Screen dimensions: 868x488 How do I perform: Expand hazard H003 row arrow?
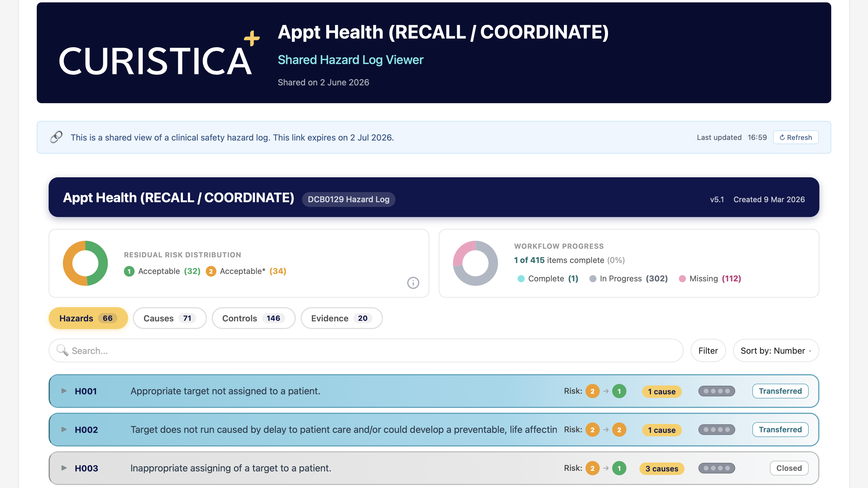coord(64,468)
